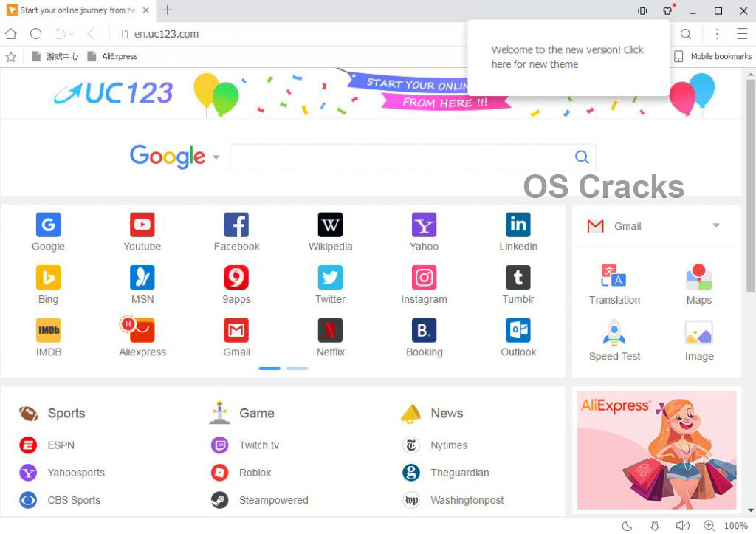The height and width of the screenshot is (534, 756).
Task: Expand the Google search engine selector
Action: (216, 157)
